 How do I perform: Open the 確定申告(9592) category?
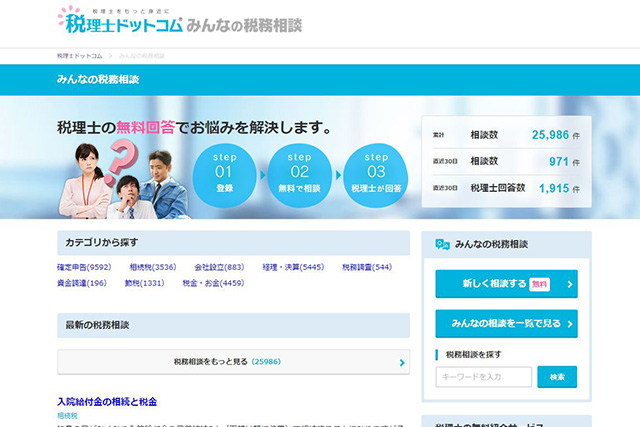coord(84,267)
